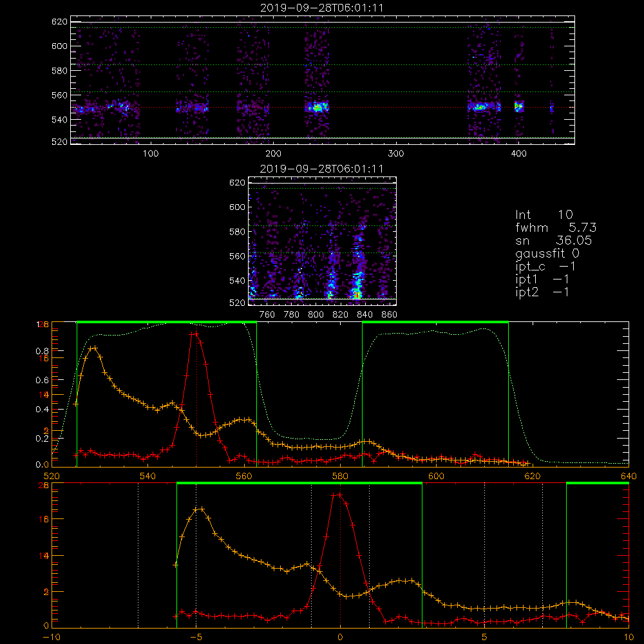The image size is (644, 644).
Task: Click y-axis label 0.8 on third plot
Action: (x=43, y=351)
